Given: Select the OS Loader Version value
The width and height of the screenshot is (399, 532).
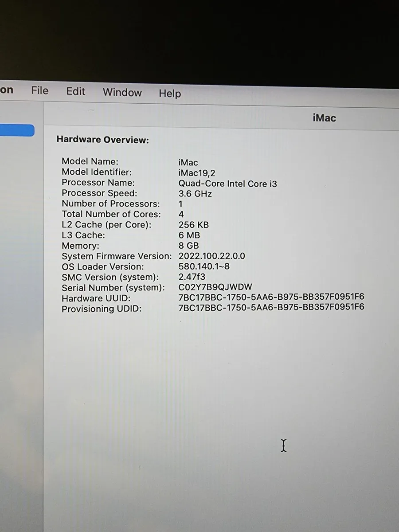Looking at the screenshot, I should pyautogui.click(x=203, y=266).
